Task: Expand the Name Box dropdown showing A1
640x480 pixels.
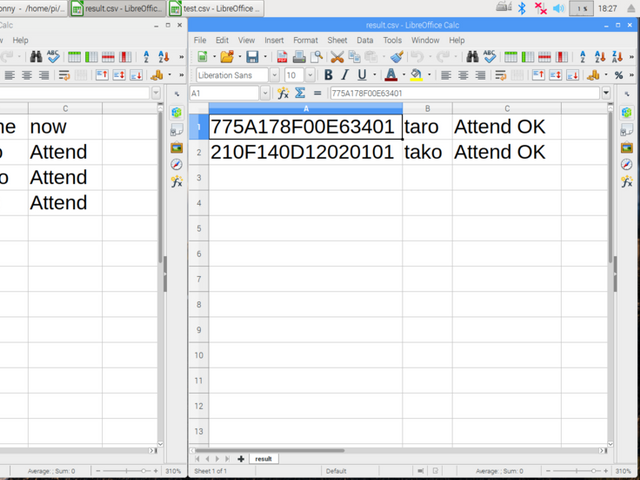Action: point(265,93)
